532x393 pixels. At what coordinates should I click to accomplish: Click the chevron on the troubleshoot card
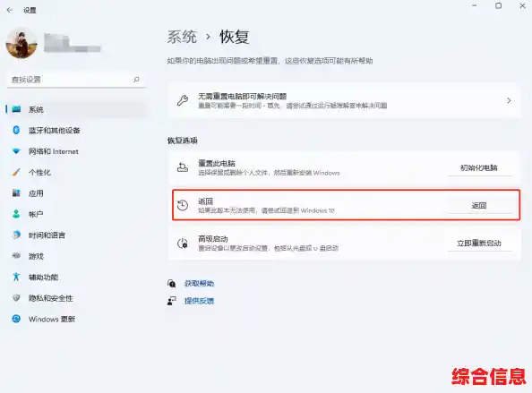pyautogui.click(x=509, y=100)
